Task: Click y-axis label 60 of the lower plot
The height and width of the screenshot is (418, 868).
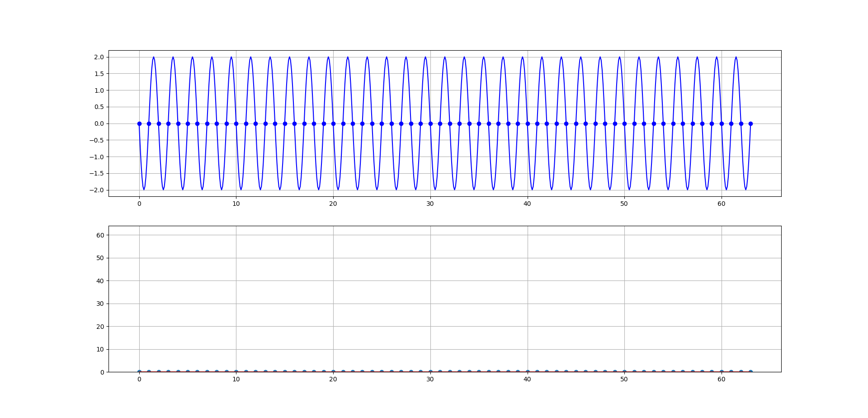Action: pos(100,235)
